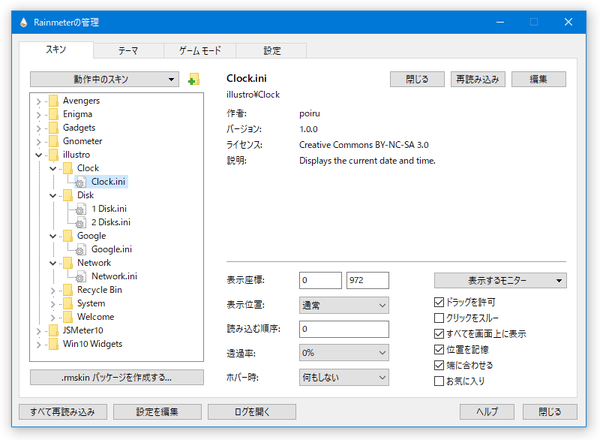Image resolution: width=600 pixels, height=440 pixels.
Task: Select Google.ini in the skin tree
Action: coord(111,249)
